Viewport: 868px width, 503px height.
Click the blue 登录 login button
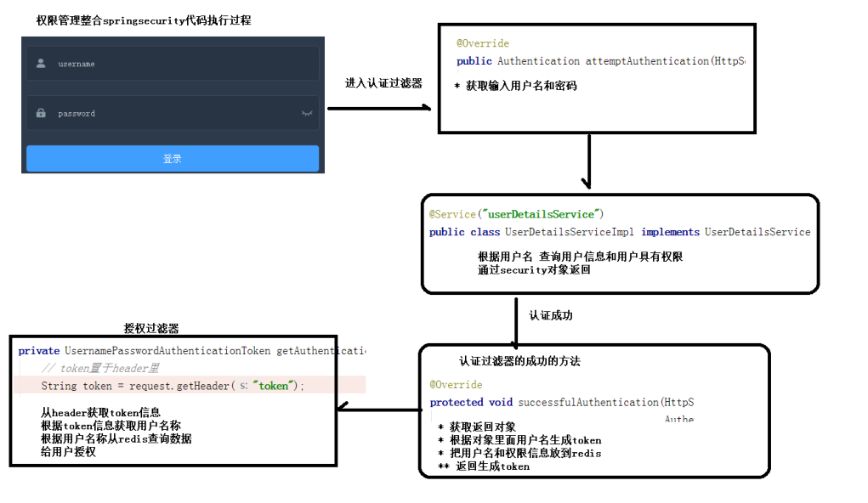[x=173, y=159]
